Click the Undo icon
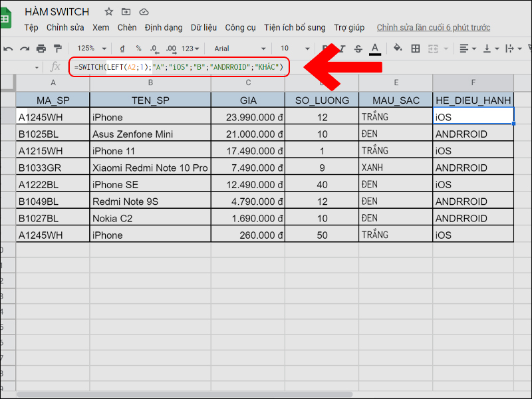The image size is (532, 399). click(8, 49)
